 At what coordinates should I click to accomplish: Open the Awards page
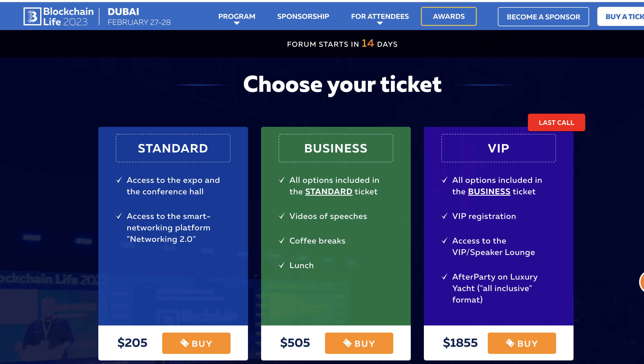pos(449,16)
